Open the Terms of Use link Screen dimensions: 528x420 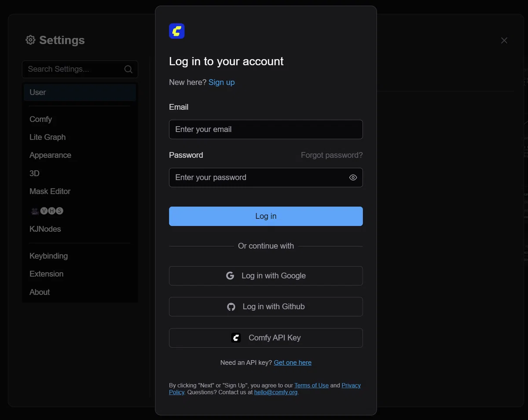click(312, 385)
